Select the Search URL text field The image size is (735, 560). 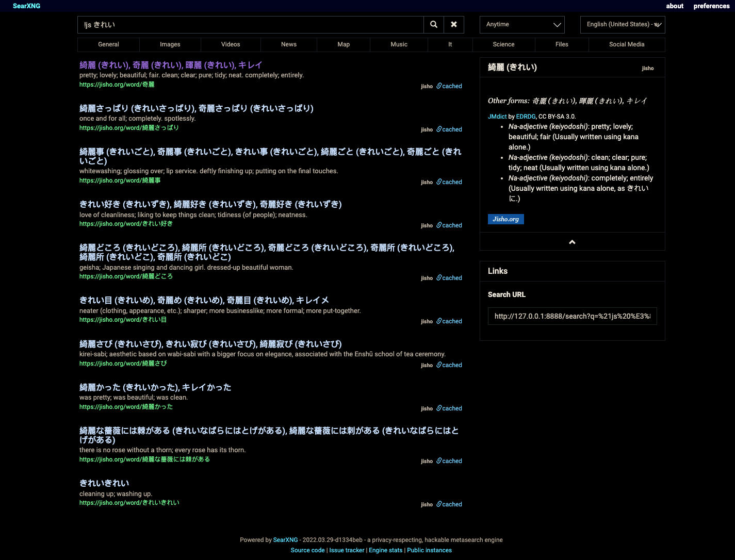(572, 316)
